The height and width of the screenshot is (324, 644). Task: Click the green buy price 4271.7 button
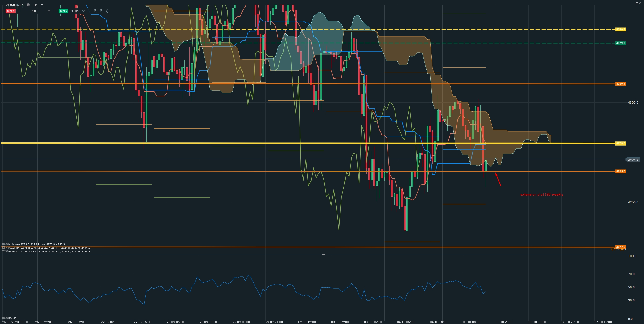[x=63, y=11]
